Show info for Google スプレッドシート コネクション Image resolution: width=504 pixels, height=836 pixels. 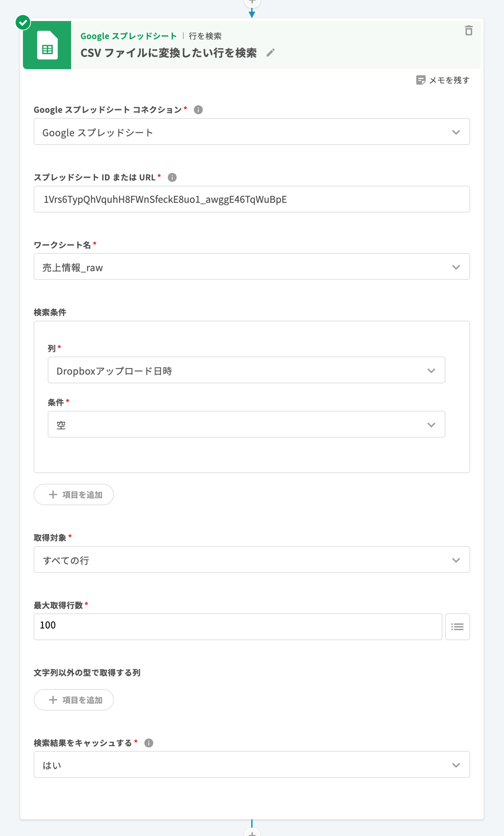(198, 110)
